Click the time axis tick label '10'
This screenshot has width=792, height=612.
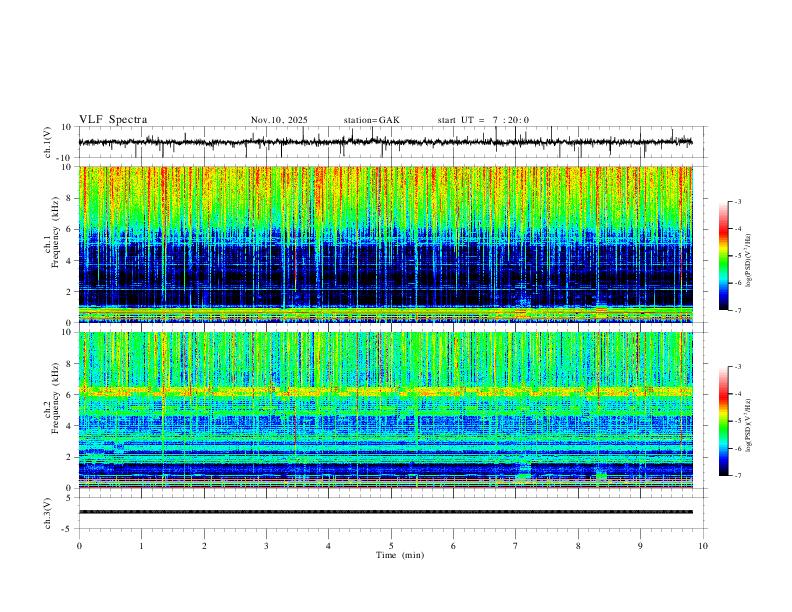point(703,546)
